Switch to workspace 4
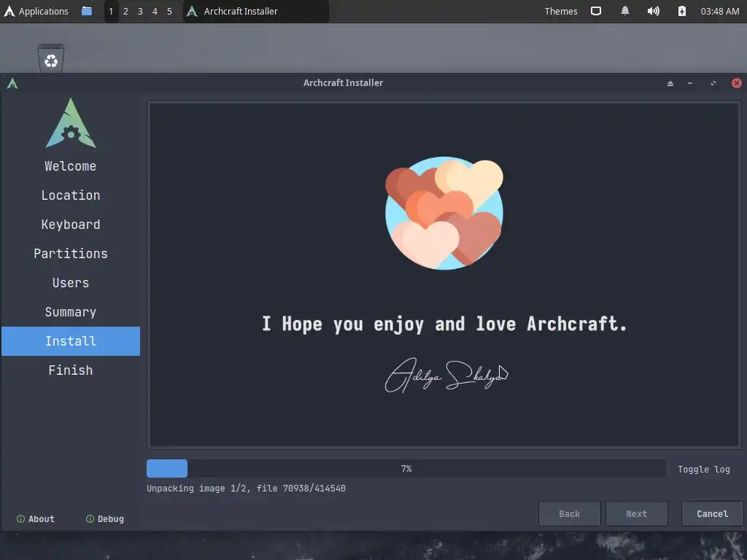This screenshot has width=747, height=560. 155,11
